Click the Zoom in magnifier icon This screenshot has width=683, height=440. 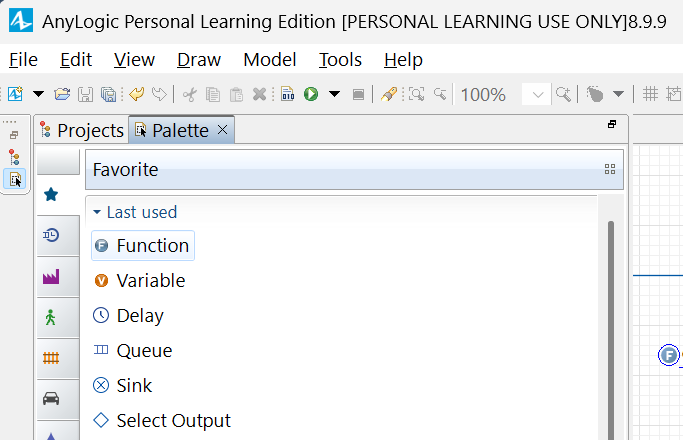point(563,94)
